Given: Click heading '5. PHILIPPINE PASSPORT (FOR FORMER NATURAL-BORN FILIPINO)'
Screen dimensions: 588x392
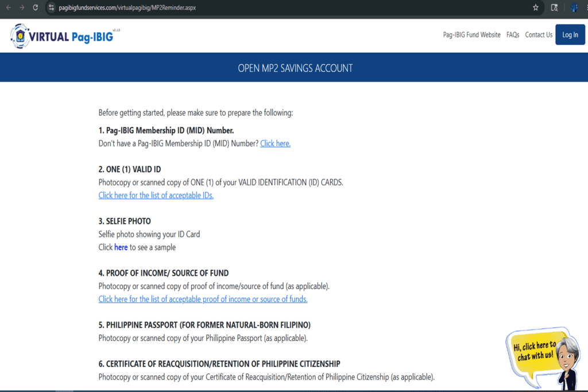Looking at the screenshot, I should click(x=205, y=325).
